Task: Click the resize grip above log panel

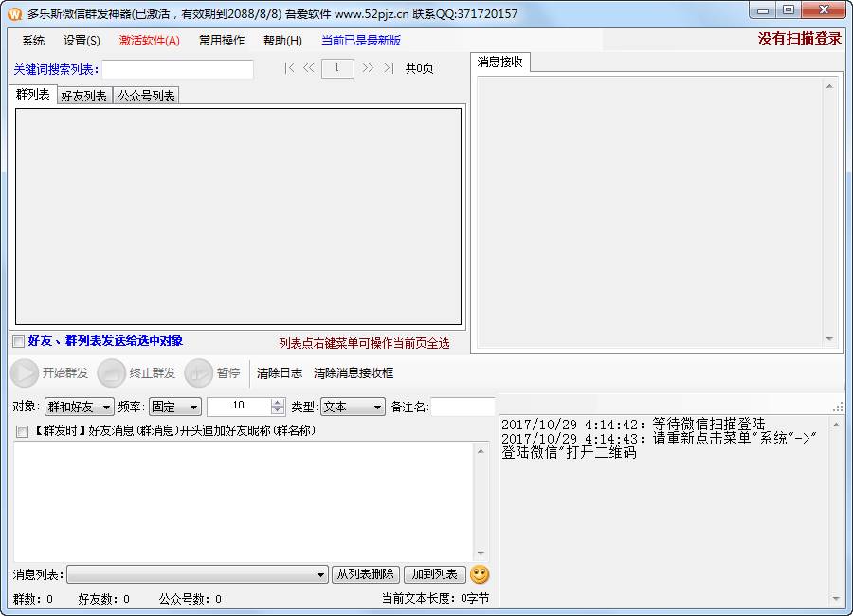Action: [x=838, y=407]
